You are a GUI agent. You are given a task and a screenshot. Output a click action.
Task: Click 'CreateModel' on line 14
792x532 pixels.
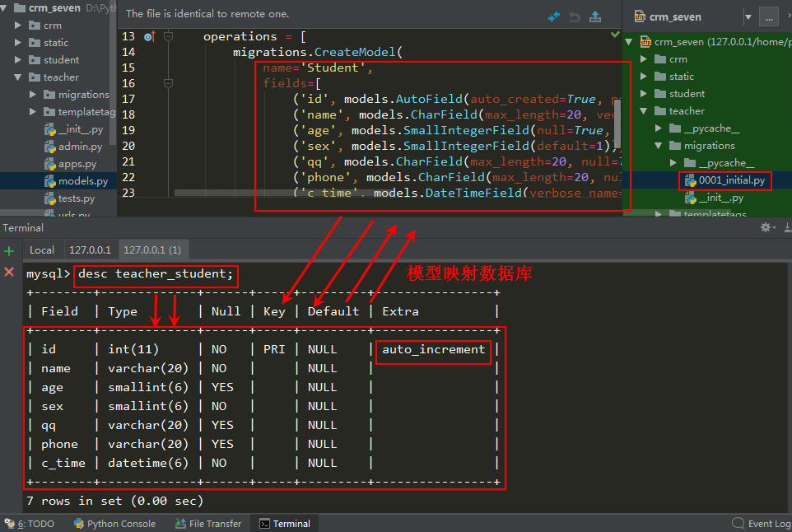click(355, 52)
